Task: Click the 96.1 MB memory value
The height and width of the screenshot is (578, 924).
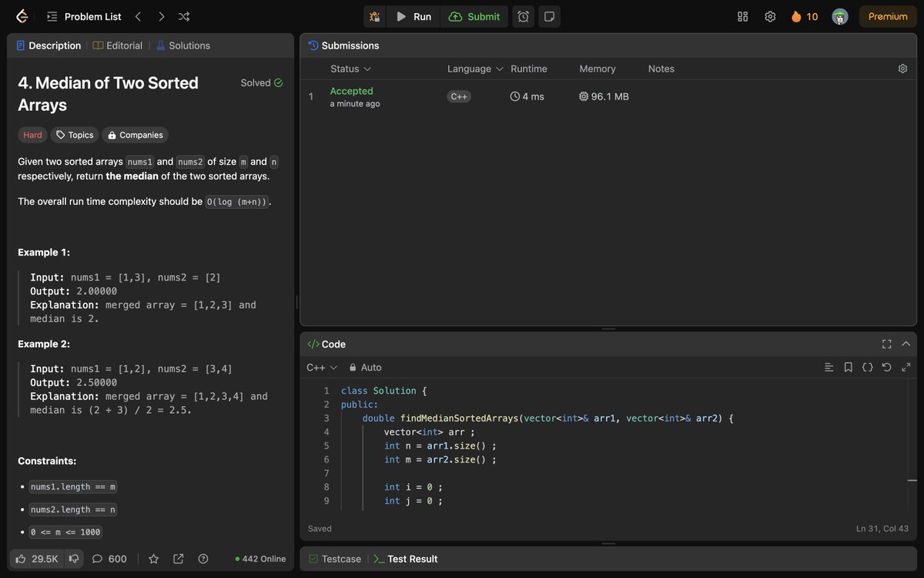Action: click(604, 96)
